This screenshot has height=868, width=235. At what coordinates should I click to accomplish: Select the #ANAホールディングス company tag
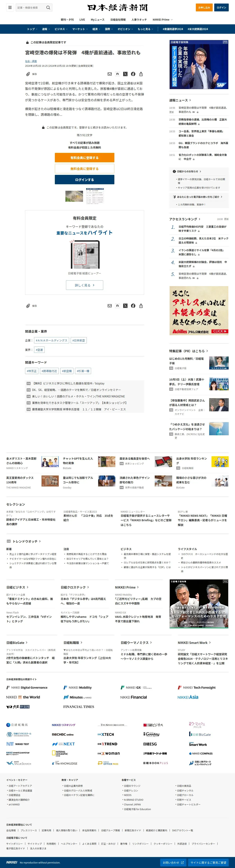52,340
